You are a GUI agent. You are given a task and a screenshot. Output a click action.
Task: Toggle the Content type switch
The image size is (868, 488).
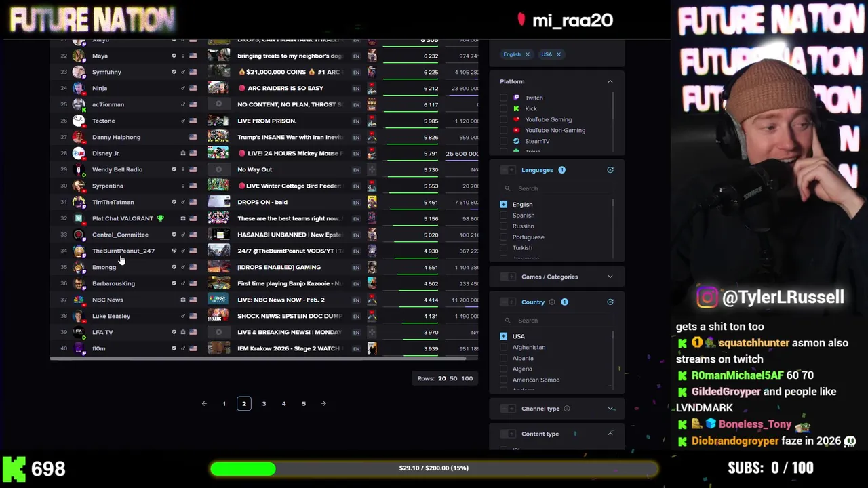tap(508, 434)
